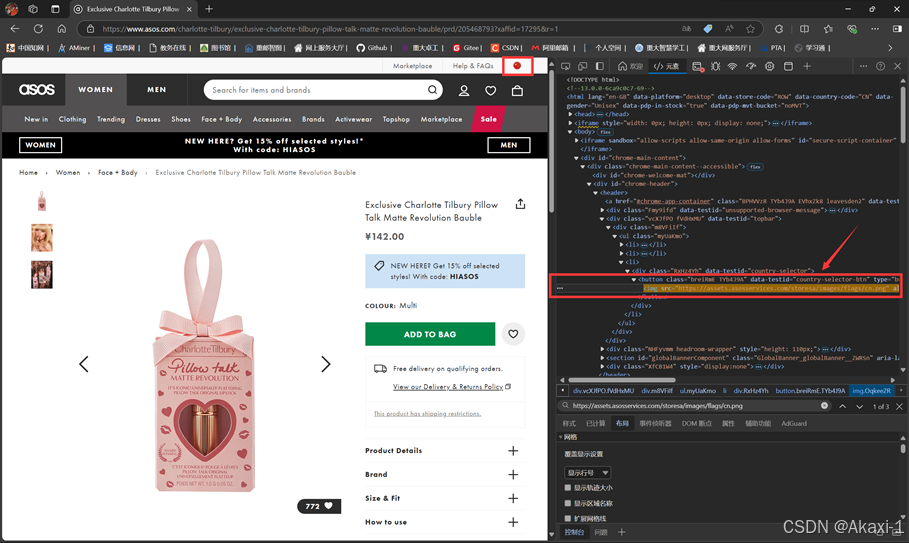Switch to 已计算 pane tab
Image resolution: width=909 pixels, height=543 pixels.
point(595,424)
